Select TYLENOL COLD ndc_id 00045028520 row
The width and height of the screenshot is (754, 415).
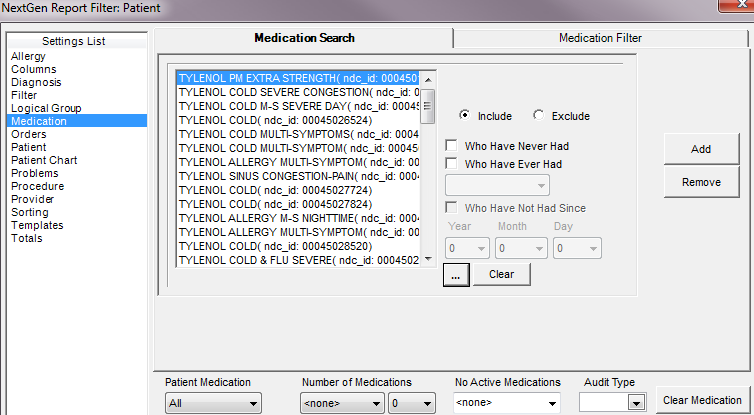coord(298,246)
